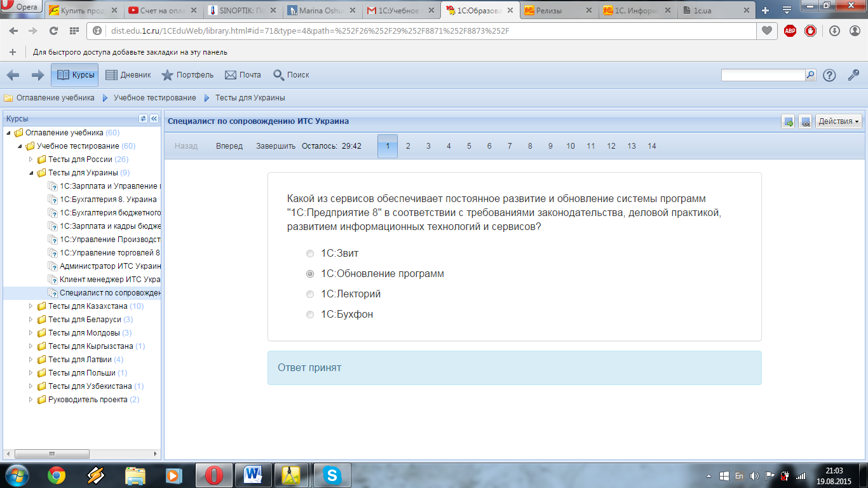868x488 pixels.
Task: Switch to the SINOPTIK browser tab
Action: click(243, 10)
